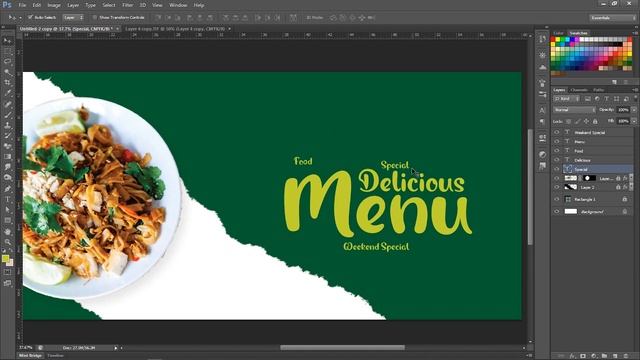
Task: Switch to the Color panel tab
Action: (558, 33)
